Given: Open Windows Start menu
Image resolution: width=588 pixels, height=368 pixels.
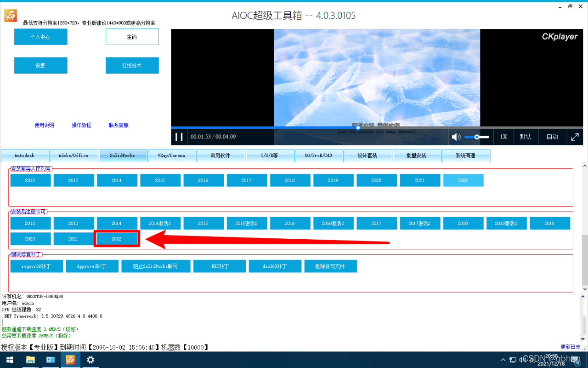Looking at the screenshot, I should (x=9, y=360).
